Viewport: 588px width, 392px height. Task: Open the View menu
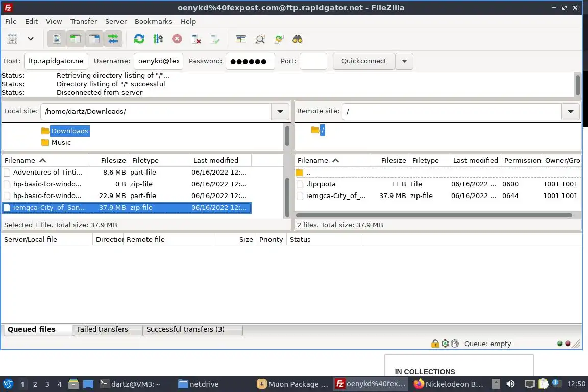(x=54, y=21)
